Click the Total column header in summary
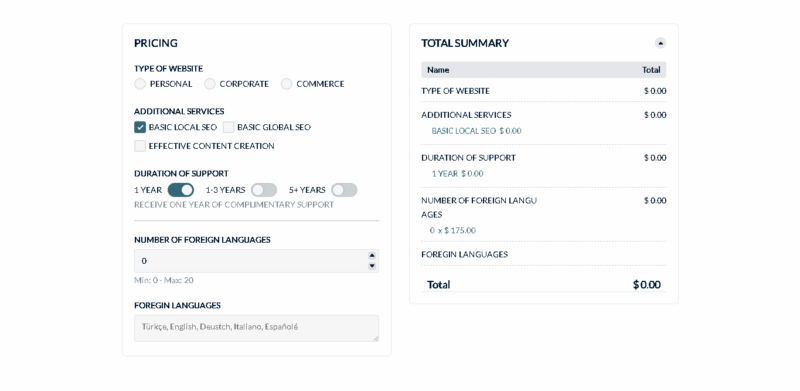This screenshot has width=800, height=391. point(651,70)
